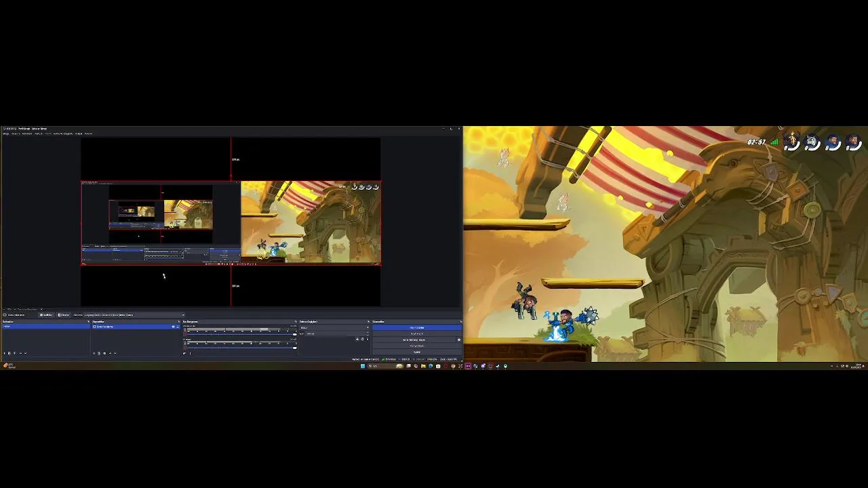Click the File Explorer folder icon on taskbar

tap(423, 366)
